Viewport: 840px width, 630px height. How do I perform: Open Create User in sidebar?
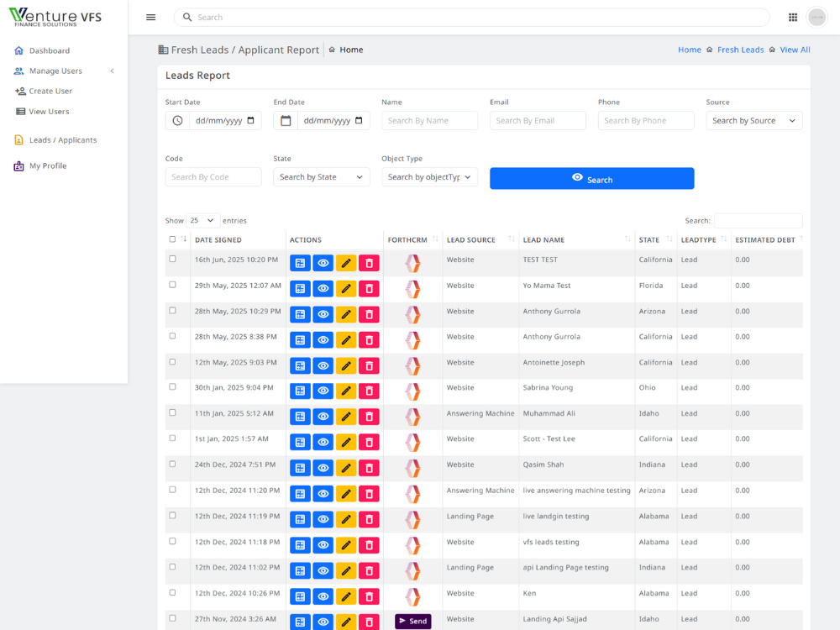pos(50,91)
